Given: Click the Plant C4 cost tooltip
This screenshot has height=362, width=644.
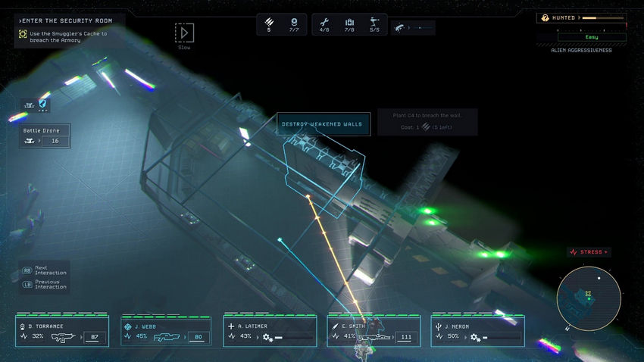Looking at the screenshot, I should tap(427, 121).
